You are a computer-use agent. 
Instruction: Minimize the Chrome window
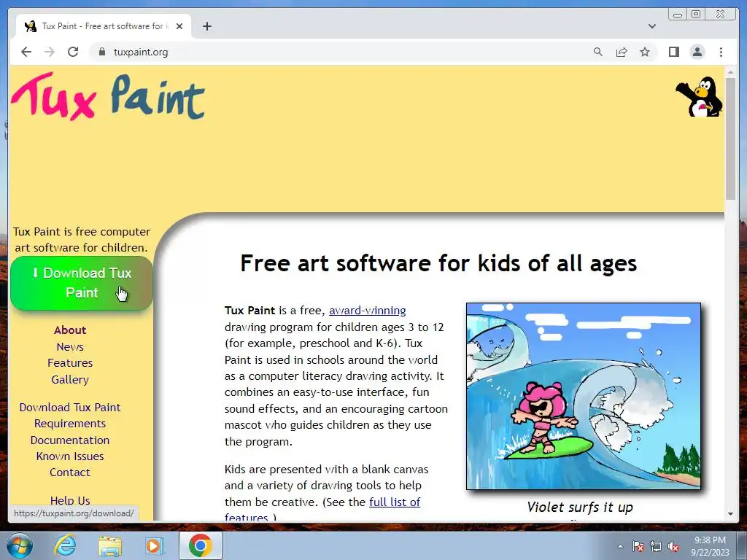click(x=678, y=15)
